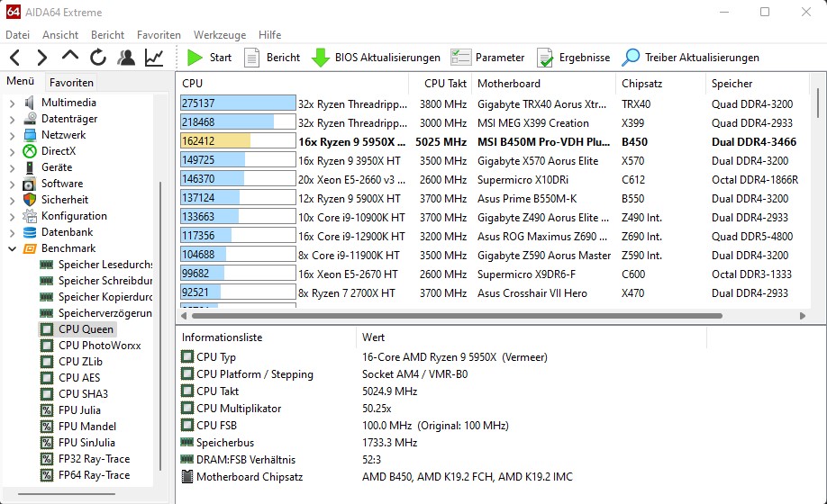Expand the Sicherheit tree node
The height and width of the screenshot is (504, 827).
point(12,200)
